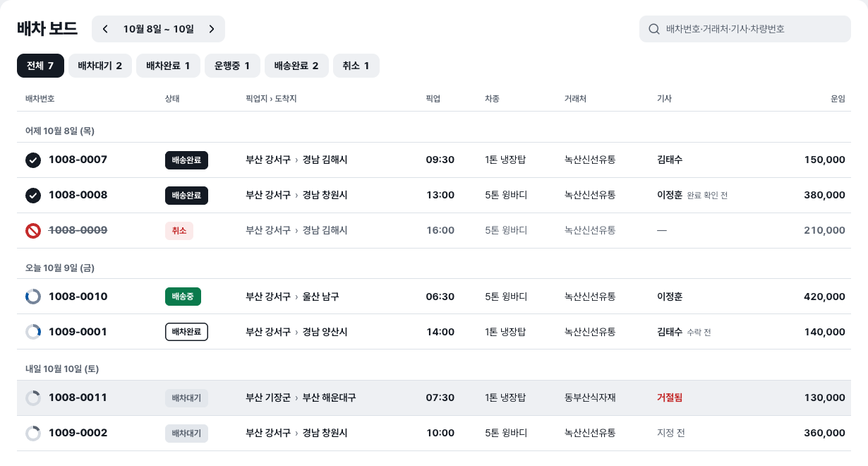868x466 pixels.
Task: Click the cancelled icon for 1008-0009
Action: (33, 231)
